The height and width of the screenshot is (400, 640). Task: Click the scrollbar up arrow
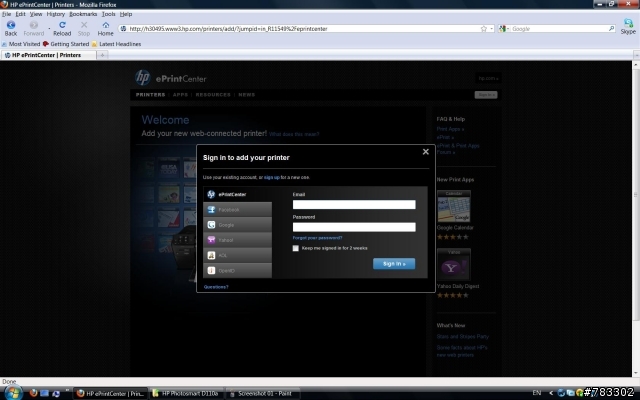click(x=636, y=64)
